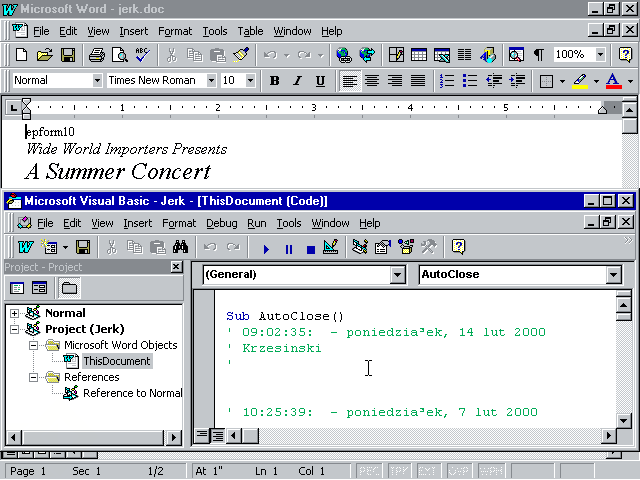
Task: Show the Web toolbar in Word
Action: click(x=367, y=55)
